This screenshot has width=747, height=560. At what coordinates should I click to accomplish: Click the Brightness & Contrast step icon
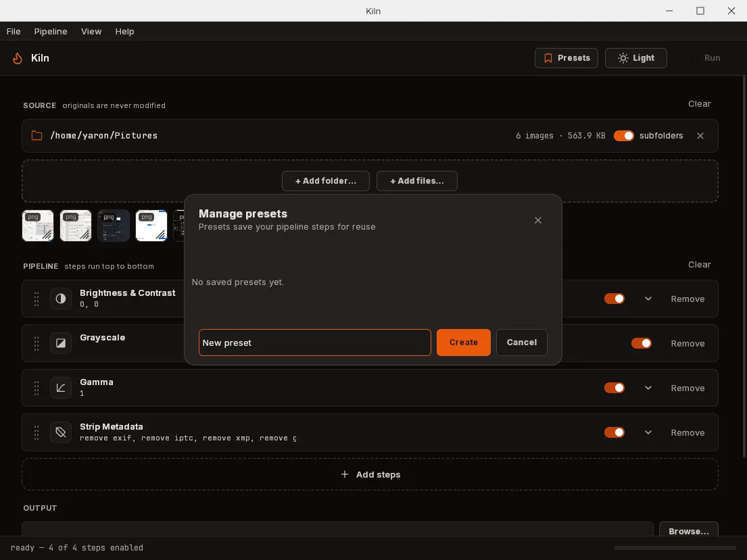click(x=60, y=299)
